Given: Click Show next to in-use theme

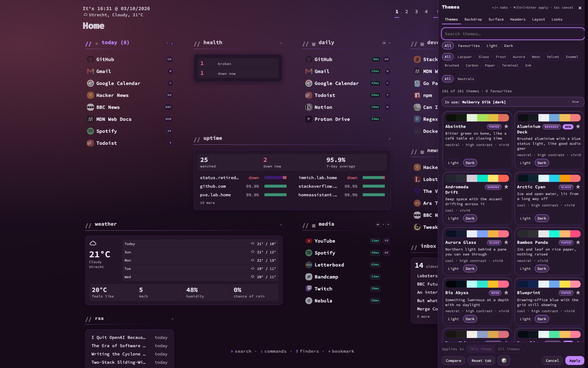Looking at the screenshot, I should tap(575, 102).
